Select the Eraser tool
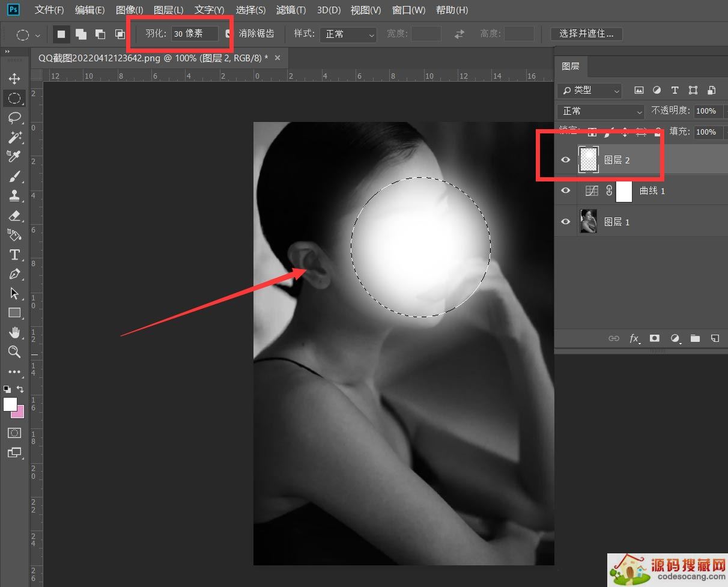728x587 pixels. (14, 215)
